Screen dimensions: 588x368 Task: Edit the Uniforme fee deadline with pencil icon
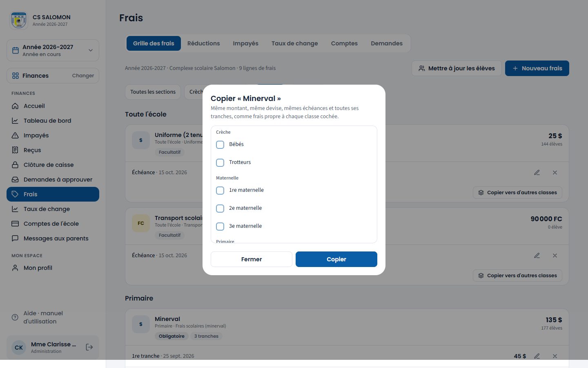[537, 173]
